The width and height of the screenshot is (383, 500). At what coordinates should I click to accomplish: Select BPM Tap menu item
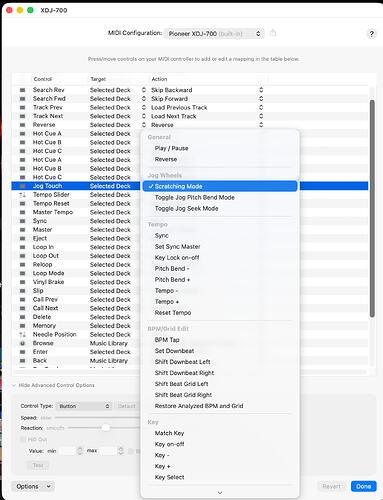(x=220, y=340)
